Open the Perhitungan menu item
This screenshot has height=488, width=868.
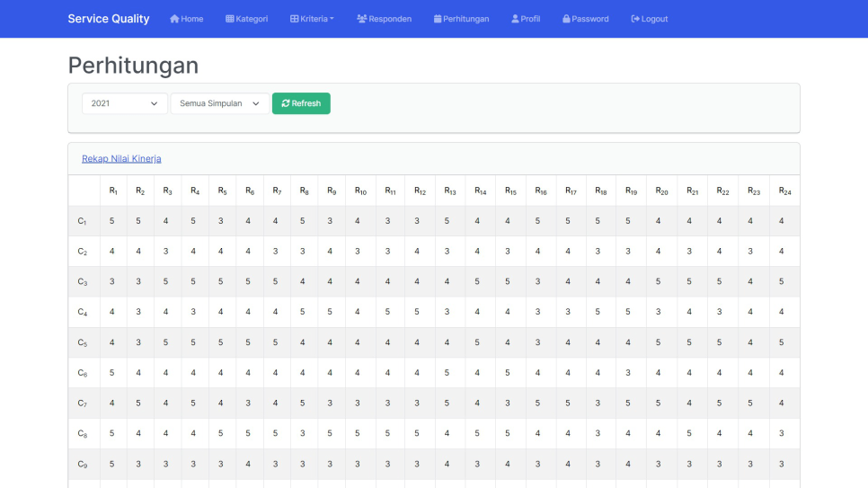coord(462,19)
